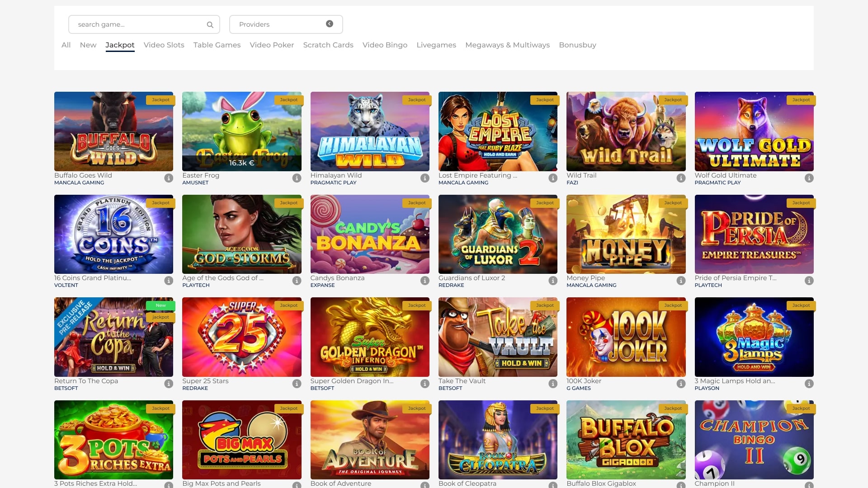Show details for Take The Vault
The image size is (868, 488).
[552, 383]
